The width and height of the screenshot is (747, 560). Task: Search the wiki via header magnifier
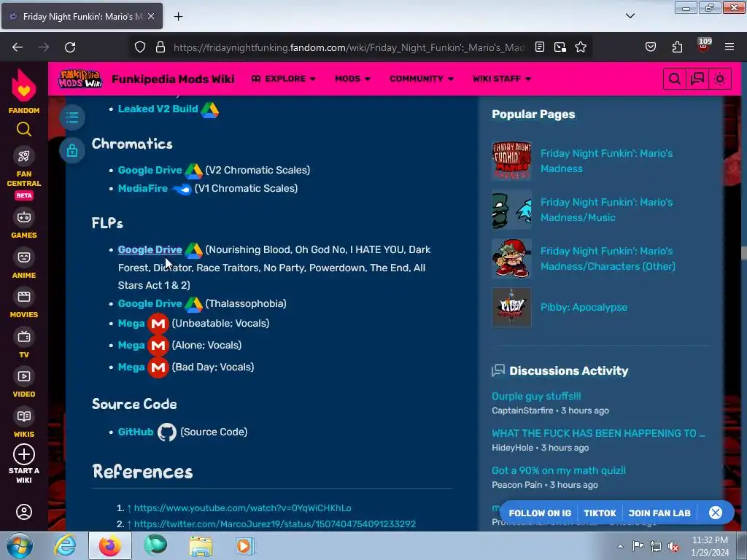675,79
